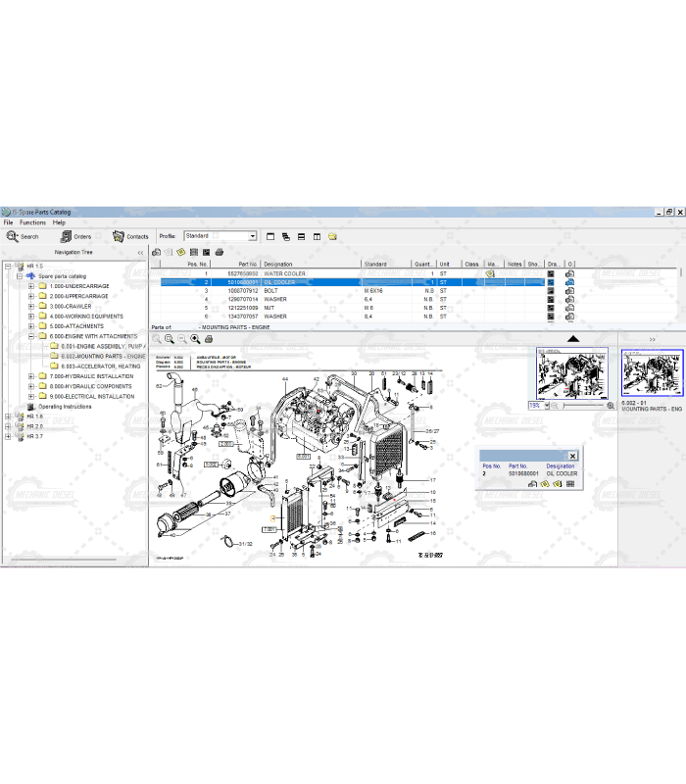Click the drawing icon in the WATER COOLER row
The image size is (686, 784).
551,274
